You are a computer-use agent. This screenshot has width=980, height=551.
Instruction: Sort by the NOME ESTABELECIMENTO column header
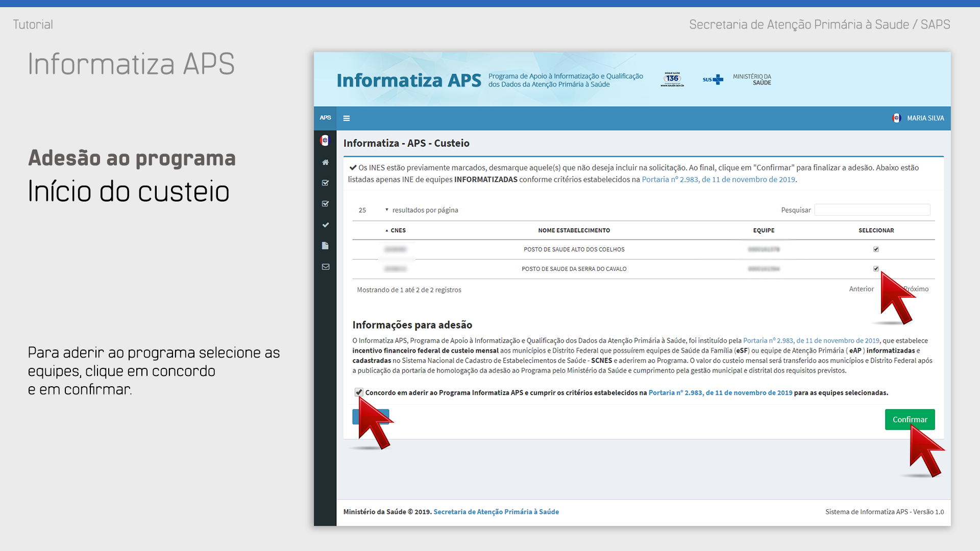574,231
